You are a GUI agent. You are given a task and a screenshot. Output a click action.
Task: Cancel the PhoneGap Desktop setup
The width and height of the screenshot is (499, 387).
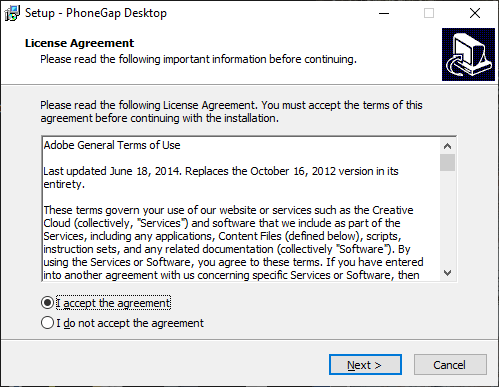(x=450, y=365)
